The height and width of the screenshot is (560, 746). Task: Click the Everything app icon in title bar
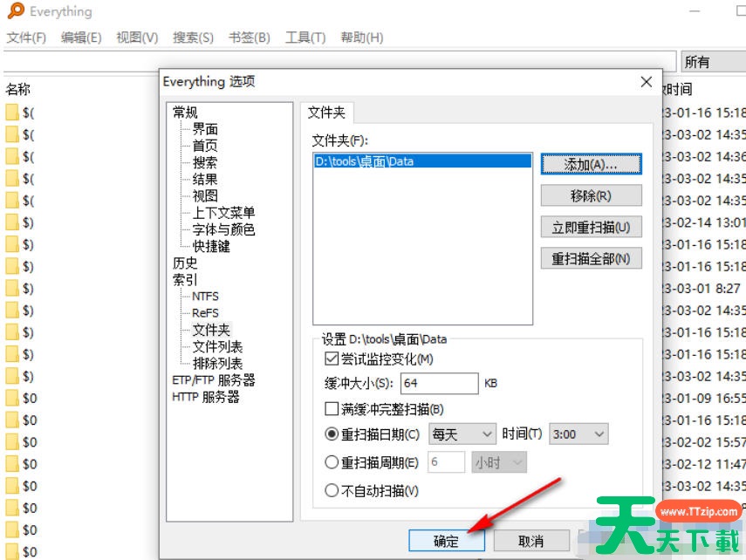[16, 11]
